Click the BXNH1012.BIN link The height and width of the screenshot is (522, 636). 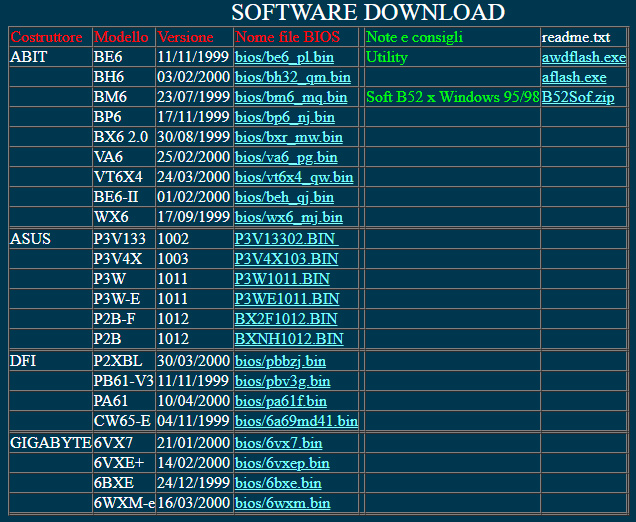pyautogui.click(x=288, y=338)
